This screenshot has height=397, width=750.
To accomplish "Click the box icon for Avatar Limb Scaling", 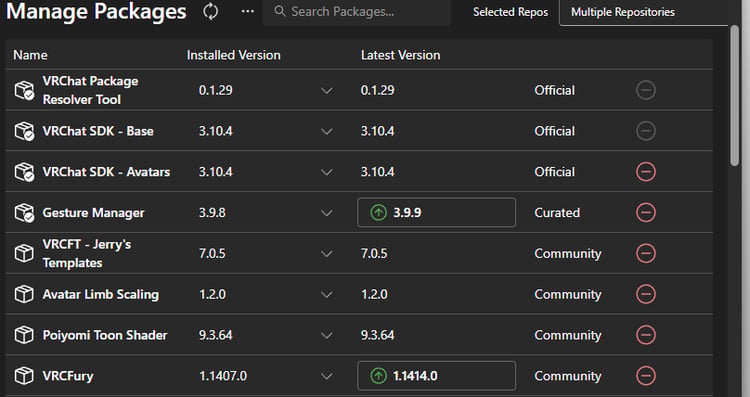I will pyautogui.click(x=24, y=294).
